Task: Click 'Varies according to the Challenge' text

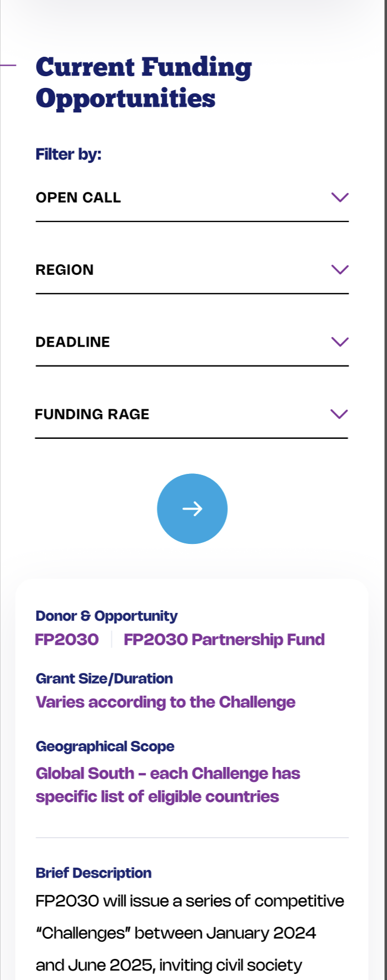Action: [166, 702]
